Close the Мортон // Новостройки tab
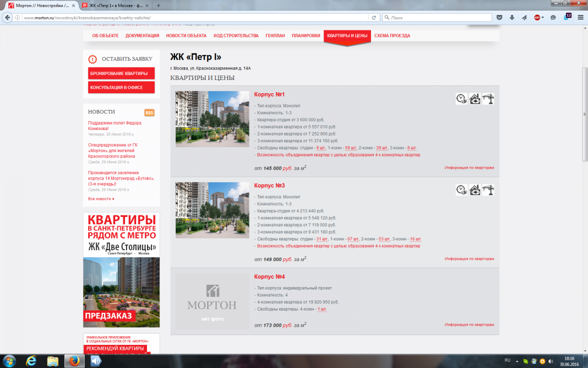 click(x=73, y=5)
